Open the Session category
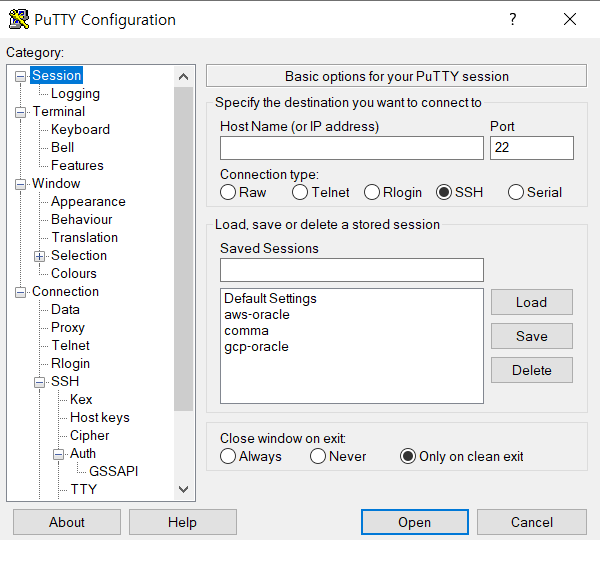 [56, 76]
